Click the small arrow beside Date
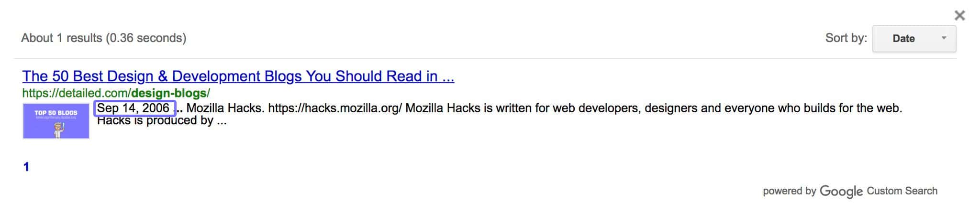This screenshot has height=214, width=980. pyautogui.click(x=944, y=38)
